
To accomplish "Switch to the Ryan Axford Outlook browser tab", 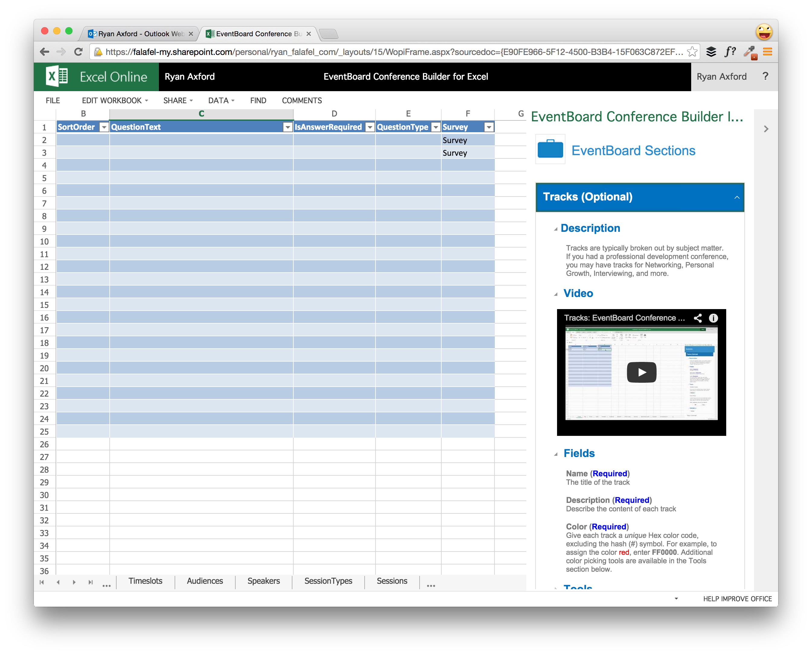I will (x=138, y=34).
